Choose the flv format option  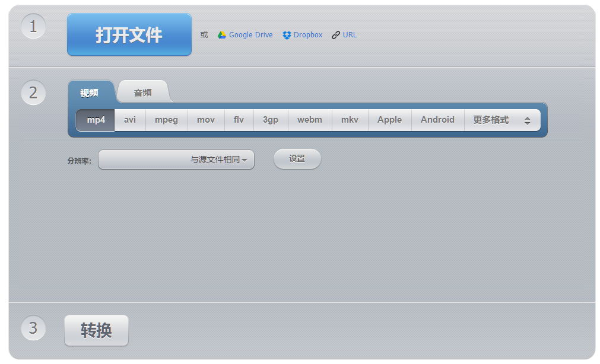pyautogui.click(x=239, y=120)
